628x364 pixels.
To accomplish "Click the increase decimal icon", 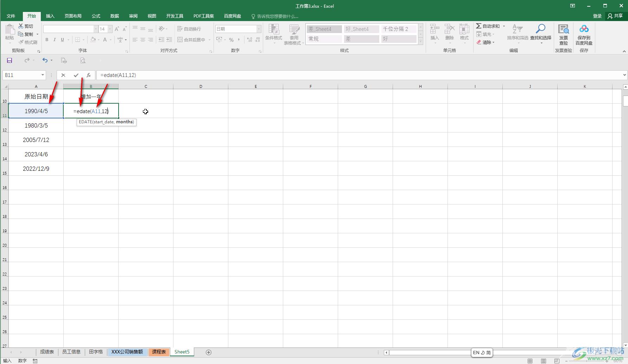I will pyautogui.click(x=249, y=40).
